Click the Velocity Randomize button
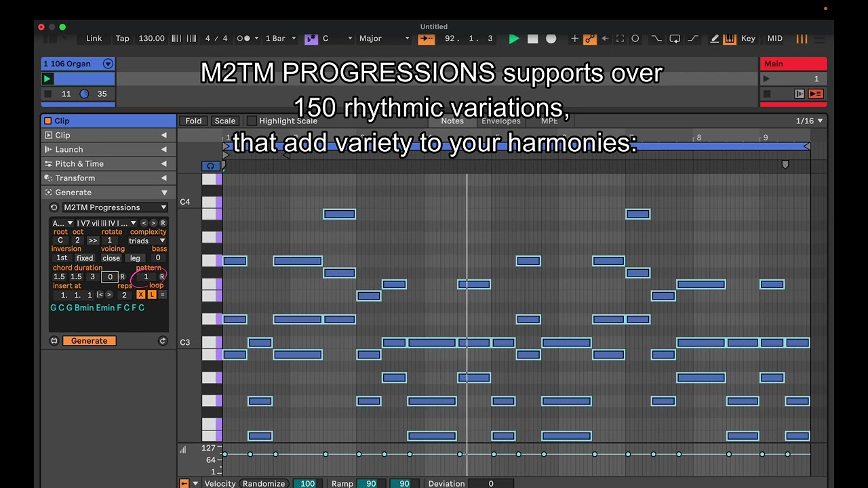The height and width of the screenshot is (488, 868). coord(264,483)
